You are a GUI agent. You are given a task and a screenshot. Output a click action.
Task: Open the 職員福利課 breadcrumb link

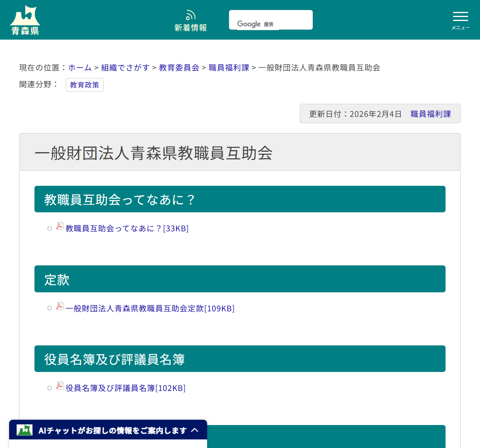tap(229, 68)
